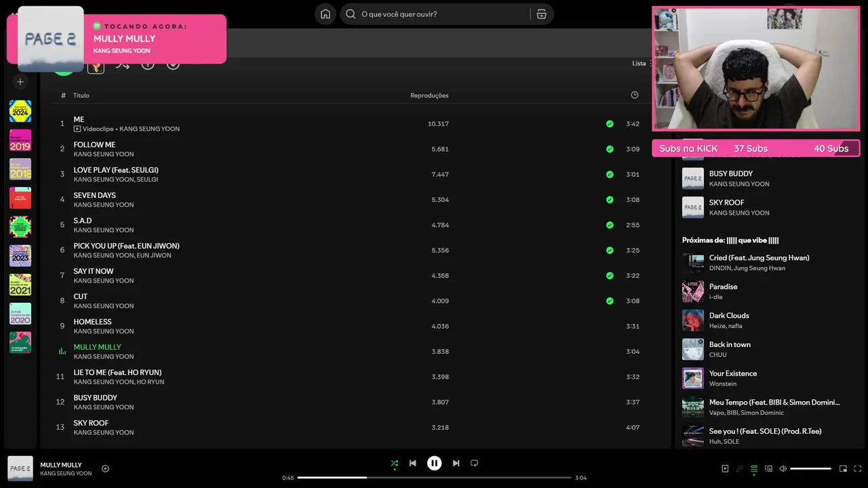Toggle shuffle in player bar
The width and height of the screenshot is (868, 488).
[394, 464]
